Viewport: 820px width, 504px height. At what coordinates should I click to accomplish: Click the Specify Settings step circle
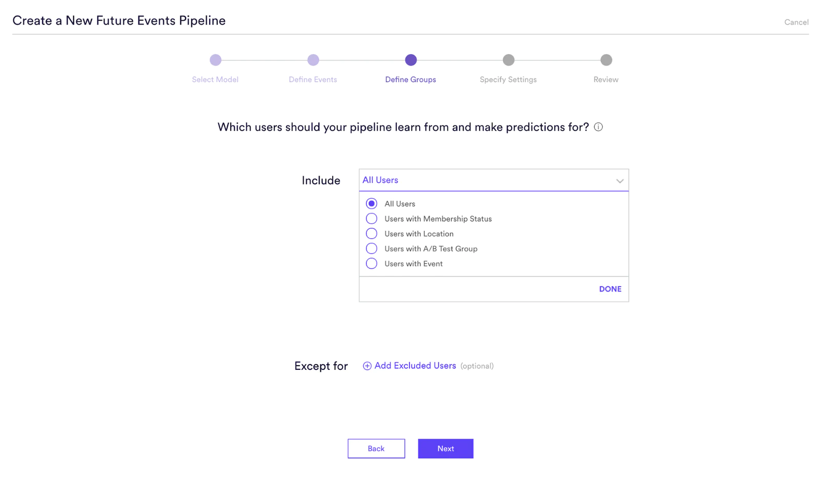508,60
